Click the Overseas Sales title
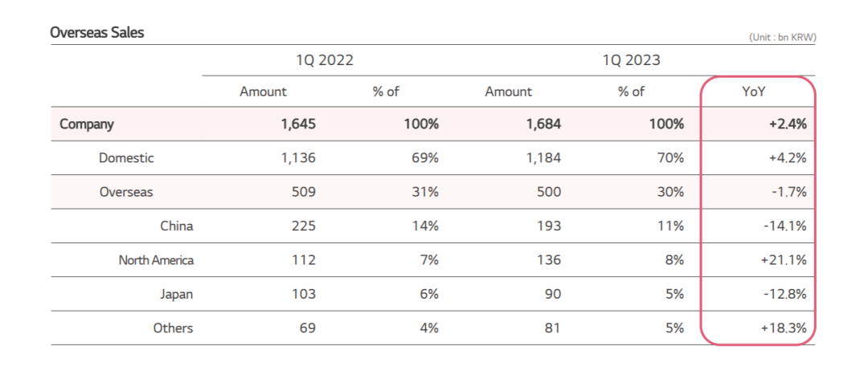The image size is (868, 387). 97,33
